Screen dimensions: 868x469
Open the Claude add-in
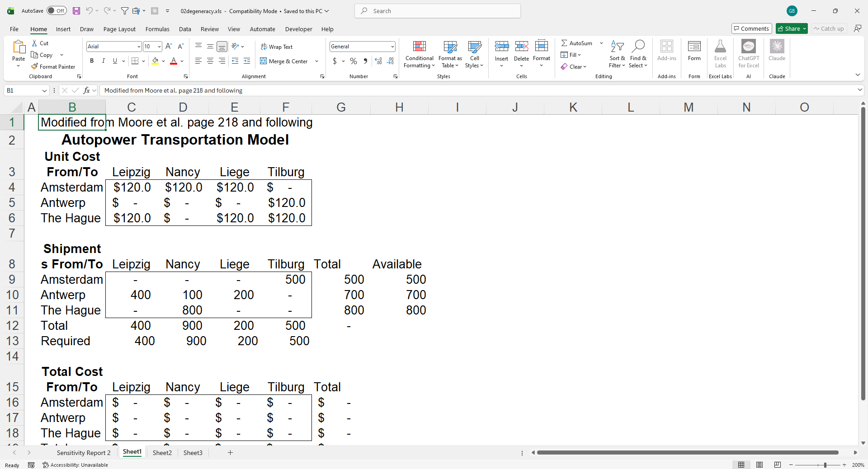click(x=777, y=51)
